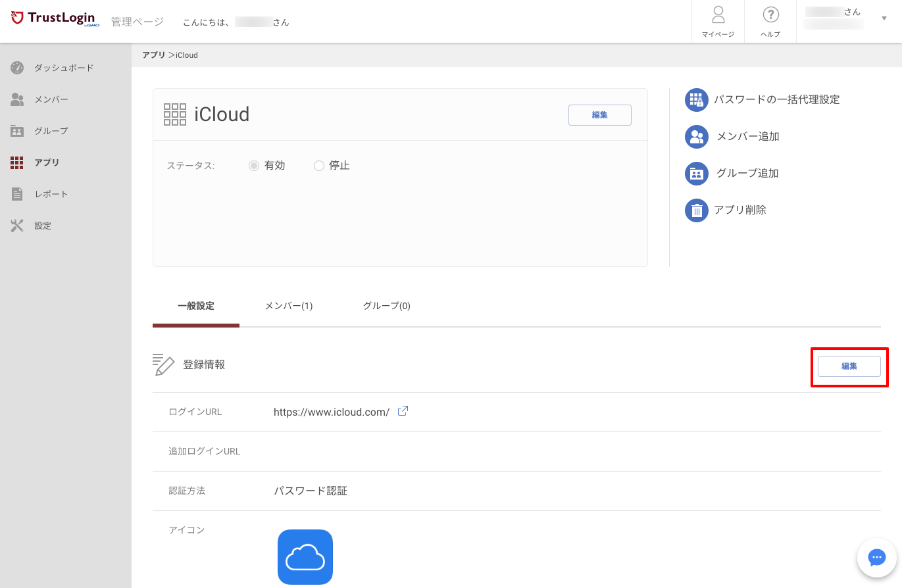This screenshot has height=588, width=902.
Task: Click the ヘルプ label
Action: [x=770, y=34]
